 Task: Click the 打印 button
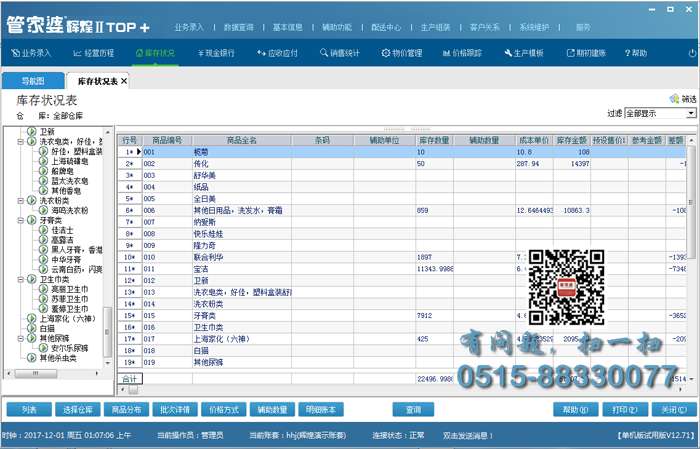[x=624, y=410]
